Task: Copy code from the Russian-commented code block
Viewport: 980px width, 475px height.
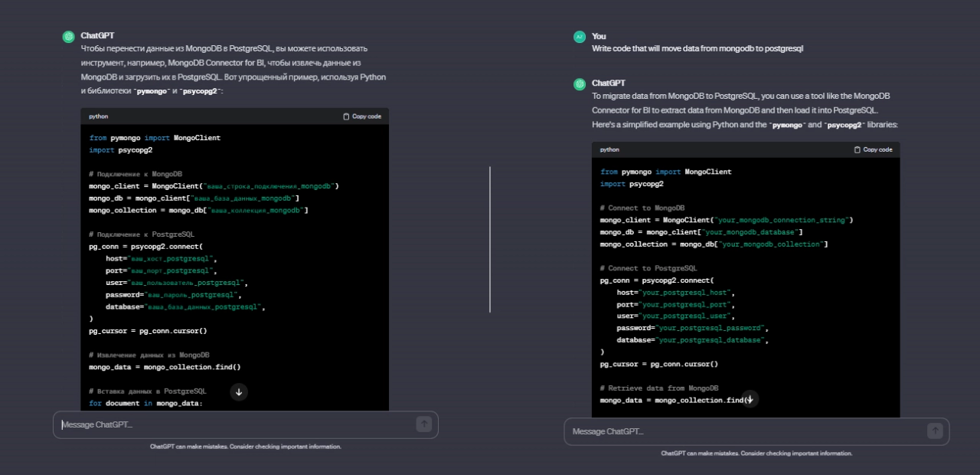Action: click(x=361, y=116)
